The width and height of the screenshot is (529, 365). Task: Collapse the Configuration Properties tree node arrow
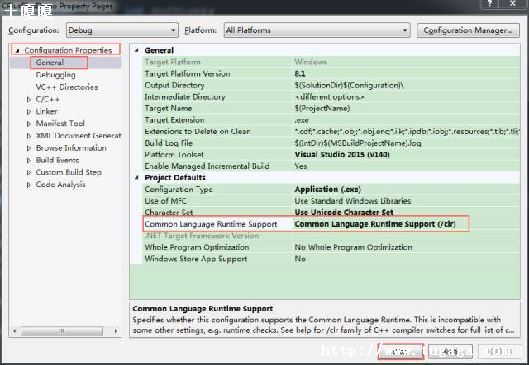pyautogui.click(x=17, y=51)
